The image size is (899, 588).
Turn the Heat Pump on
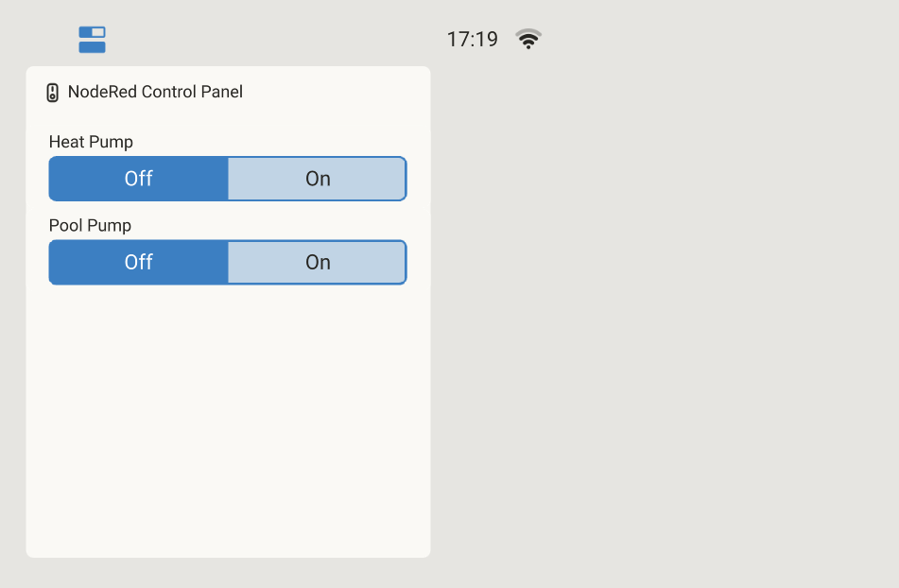317,179
